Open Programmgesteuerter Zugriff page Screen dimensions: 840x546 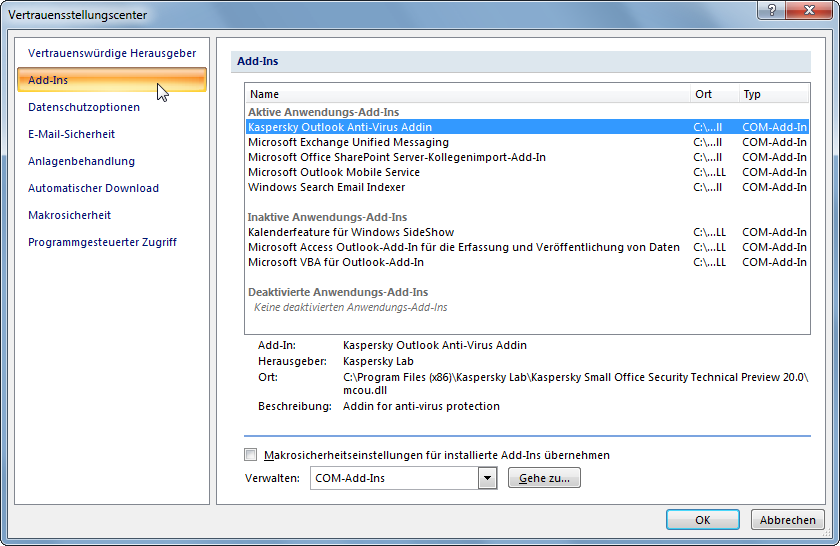[102, 242]
